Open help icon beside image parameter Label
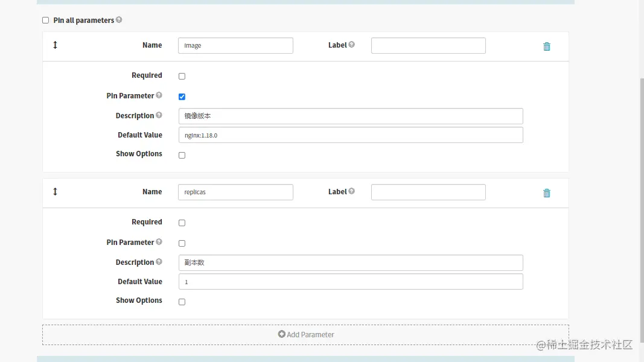The height and width of the screenshot is (362, 644). click(351, 44)
